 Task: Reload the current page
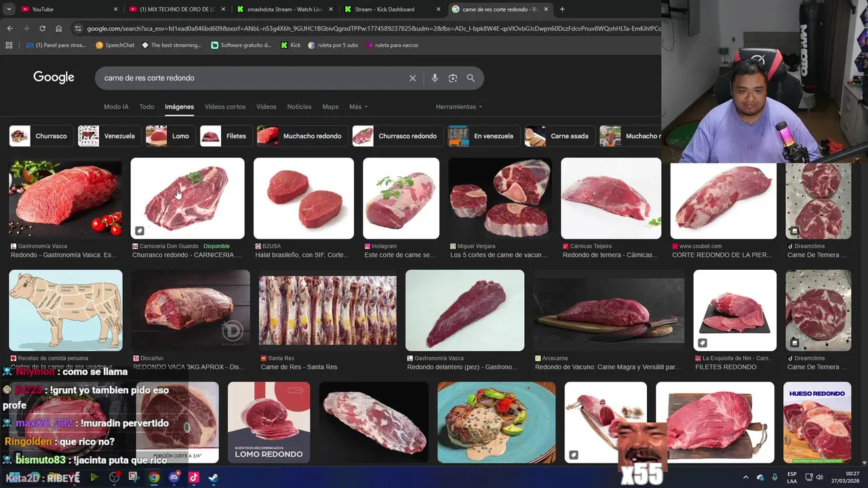coord(42,28)
